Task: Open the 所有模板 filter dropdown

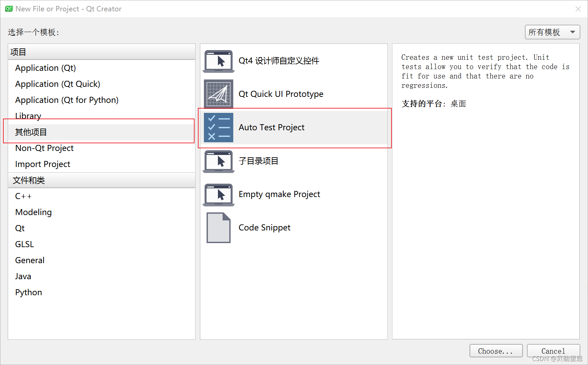Action: tap(552, 32)
